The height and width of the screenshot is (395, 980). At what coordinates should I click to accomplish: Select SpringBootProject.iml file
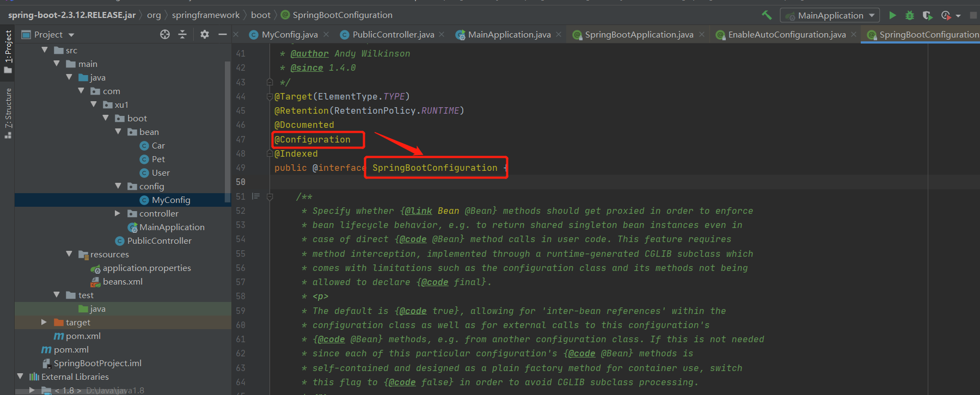coord(91,363)
